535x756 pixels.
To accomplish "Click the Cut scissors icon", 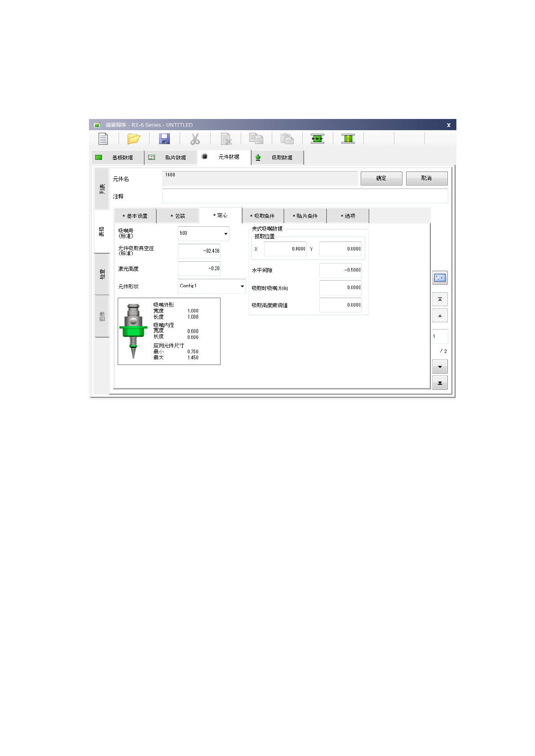I will [195, 139].
